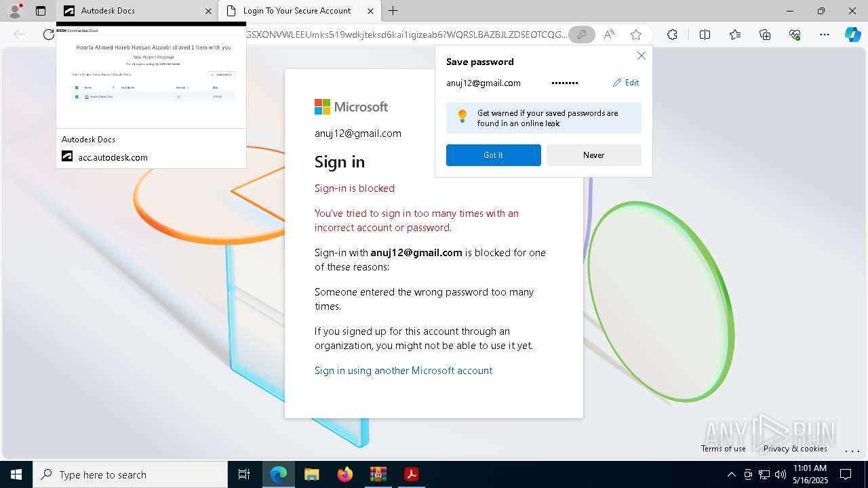Viewport: 868px width, 488px height.
Task: Click the password key icon in address bar
Action: [x=582, y=35]
